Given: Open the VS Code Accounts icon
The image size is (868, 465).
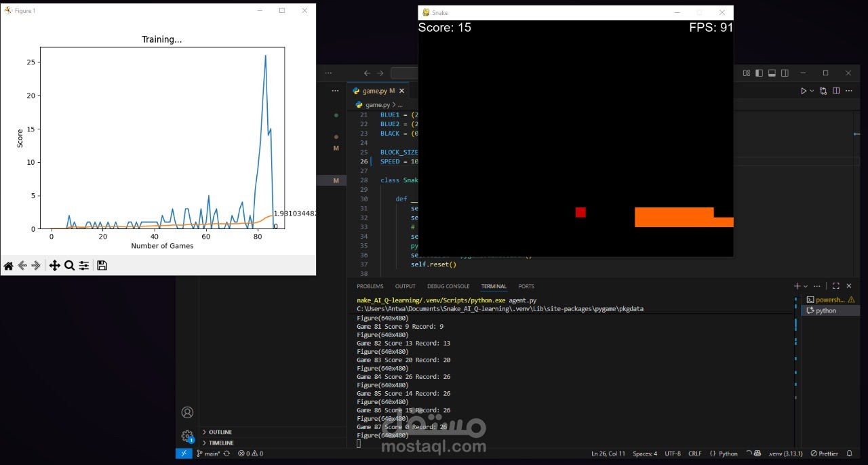Looking at the screenshot, I should coord(187,412).
